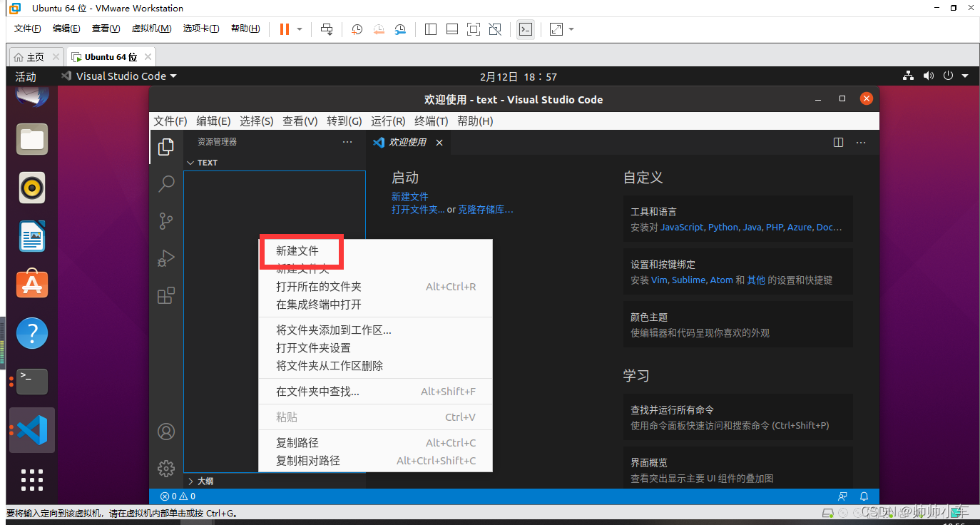The image size is (980, 525).
Task: Select 新建文件 in context menu
Action: tap(375, 251)
